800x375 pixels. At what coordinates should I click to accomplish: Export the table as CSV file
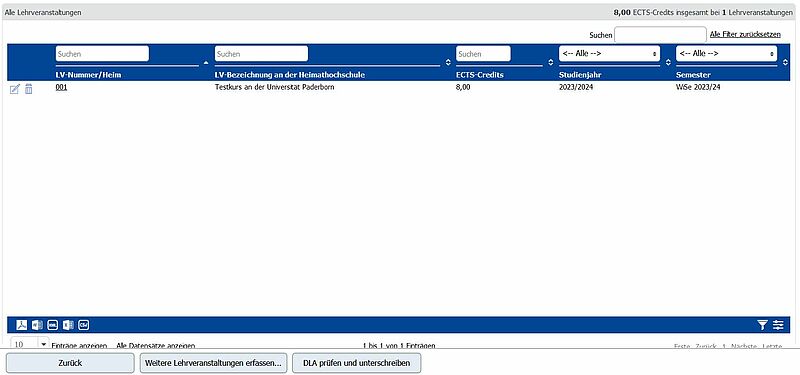coord(84,325)
